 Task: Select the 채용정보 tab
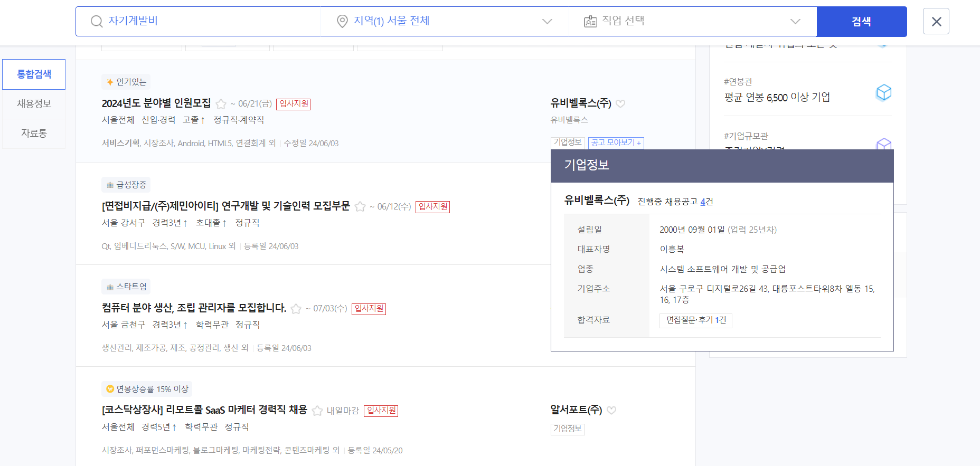pos(34,104)
